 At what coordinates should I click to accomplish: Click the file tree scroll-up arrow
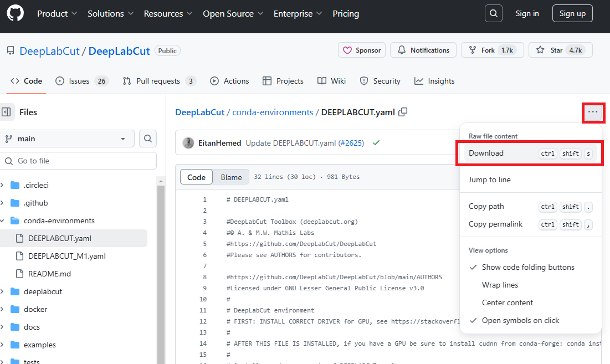click(161, 181)
